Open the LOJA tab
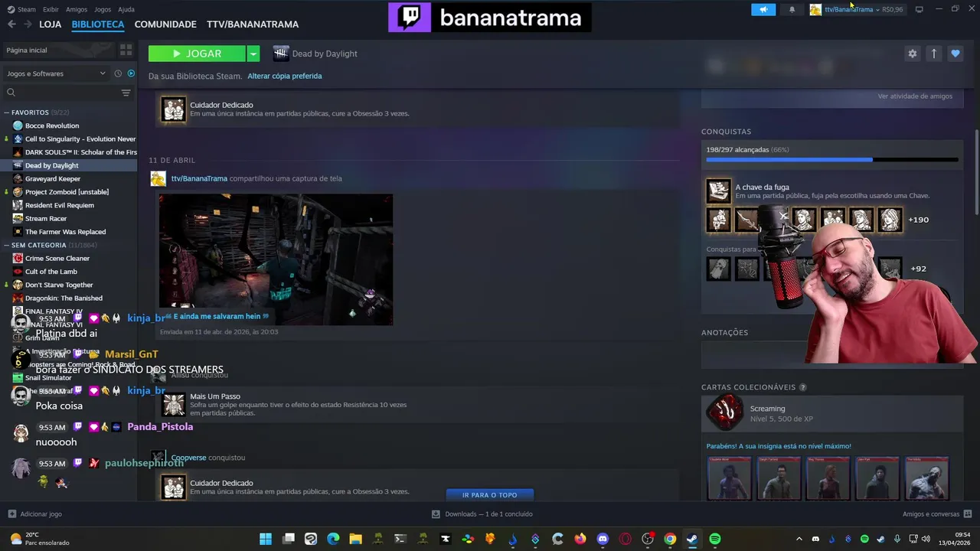The image size is (980, 551). click(x=50, y=24)
